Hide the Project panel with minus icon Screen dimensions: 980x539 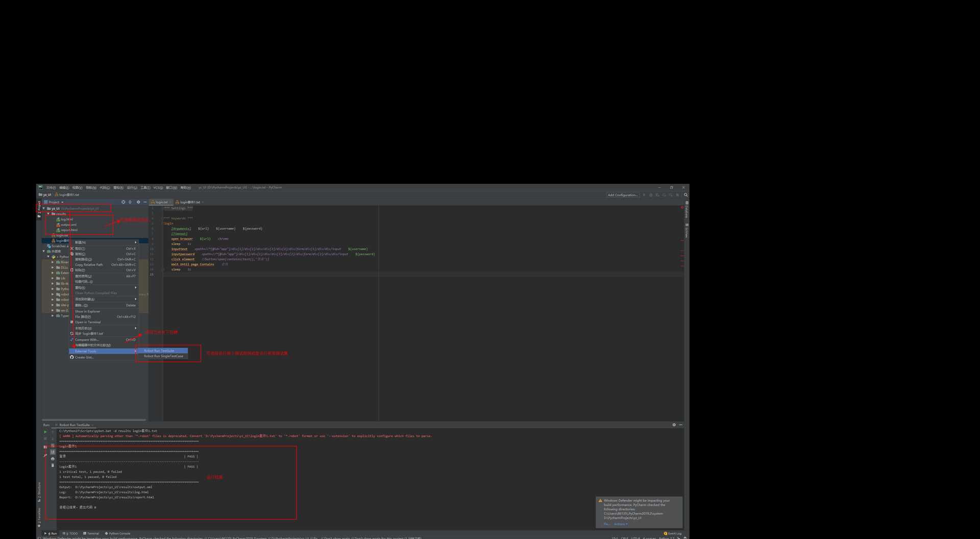coord(145,202)
